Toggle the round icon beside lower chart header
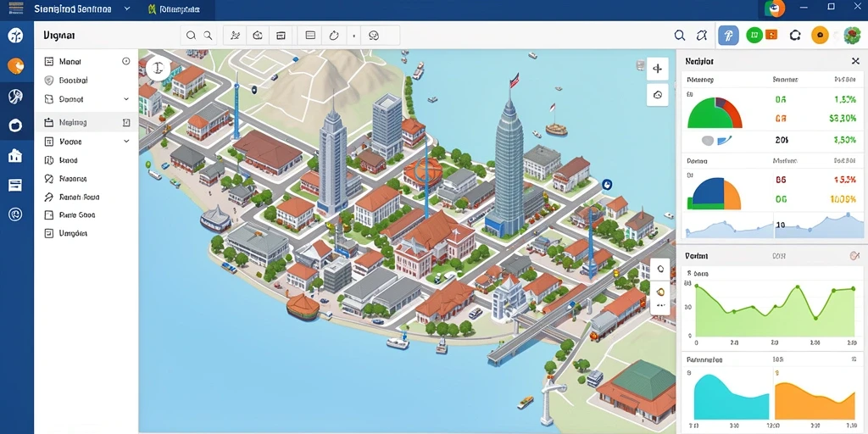The width and height of the screenshot is (868, 434). click(x=854, y=256)
